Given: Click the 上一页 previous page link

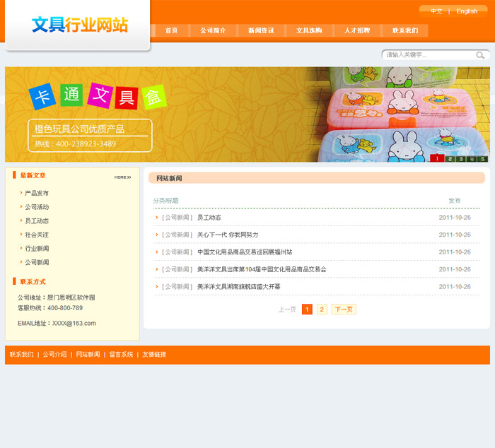Looking at the screenshot, I should (287, 310).
